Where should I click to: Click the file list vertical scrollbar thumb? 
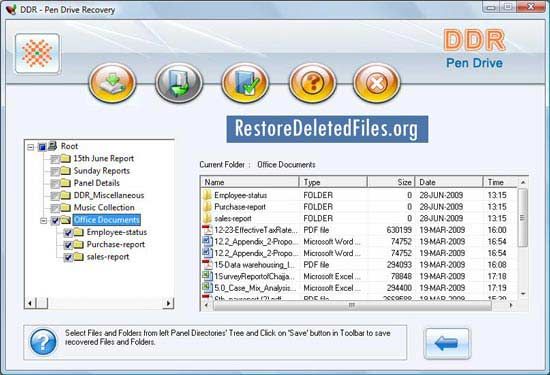523,217
